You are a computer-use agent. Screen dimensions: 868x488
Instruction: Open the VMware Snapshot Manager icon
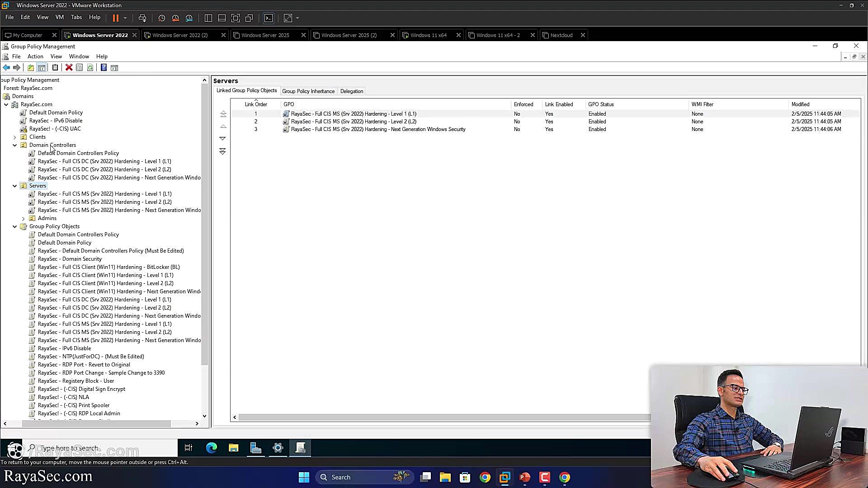click(189, 18)
